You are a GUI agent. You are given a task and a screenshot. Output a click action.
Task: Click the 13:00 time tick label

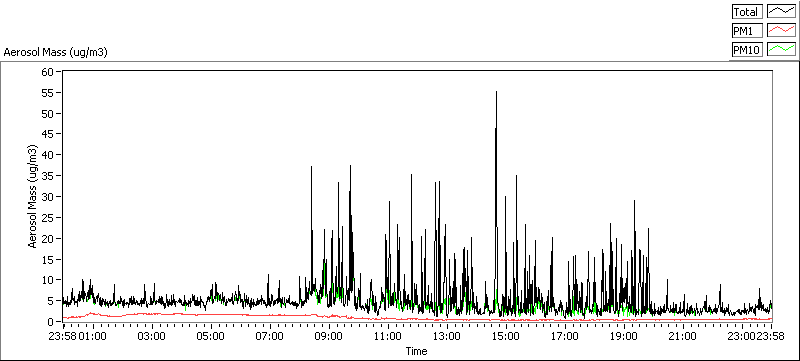click(447, 336)
